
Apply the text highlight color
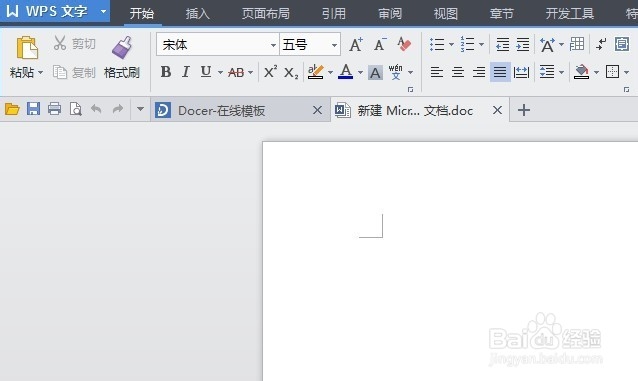pyautogui.click(x=315, y=72)
